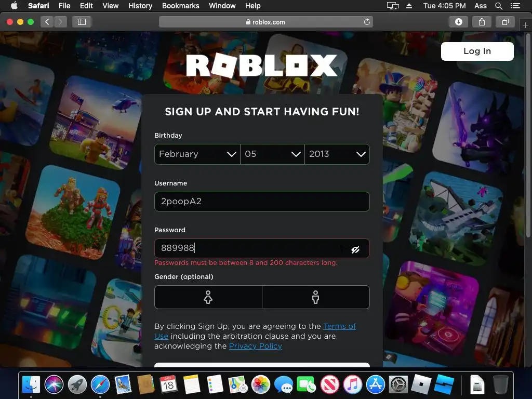The image size is (532, 399).
Task: Open Notification Center list icon
Action: pos(515,6)
